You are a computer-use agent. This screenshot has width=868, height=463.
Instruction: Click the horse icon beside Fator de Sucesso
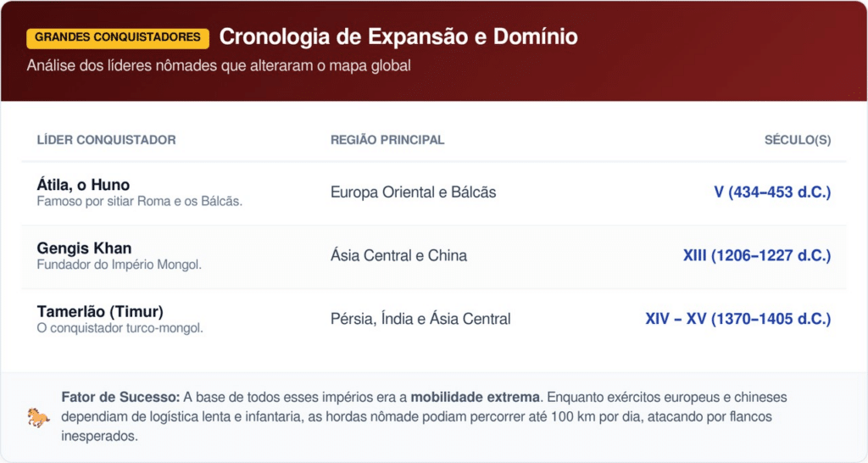point(38,417)
